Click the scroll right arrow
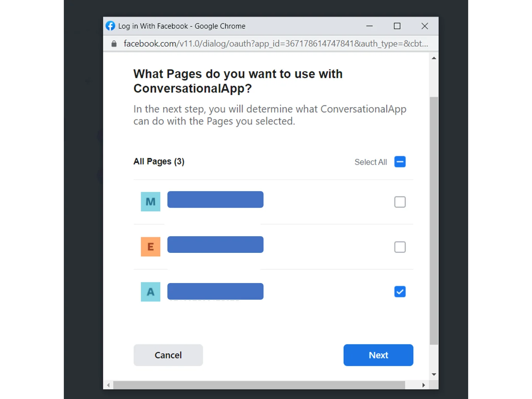The image size is (532, 399). tap(424, 385)
